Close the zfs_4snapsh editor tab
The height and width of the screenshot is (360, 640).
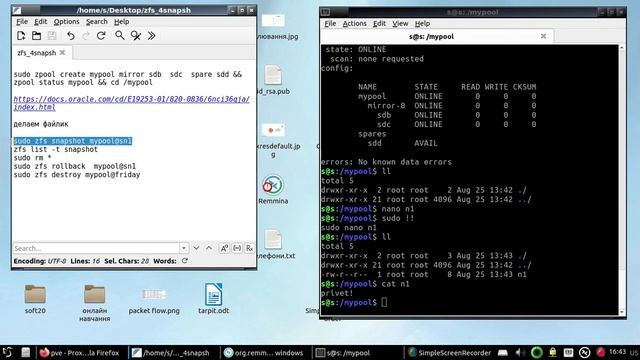[62, 53]
